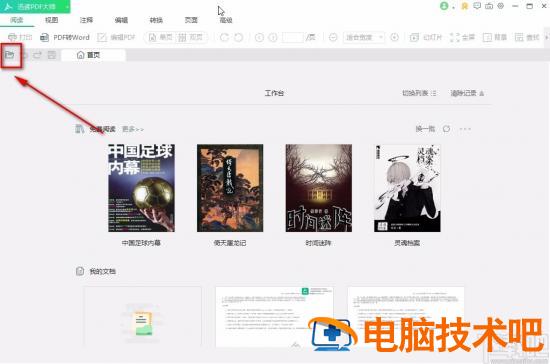Open the app logo menu dropdown
Image resolution: width=550 pixels, height=364 pixels.
click(x=66, y=7)
